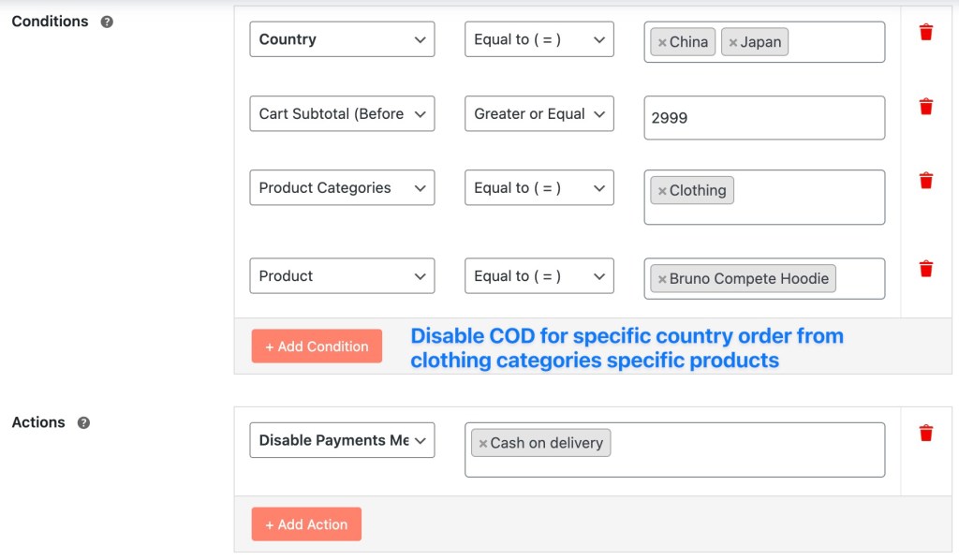Remove the China country tag
Viewport: 959px width, 560px height.
pos(662,43)
